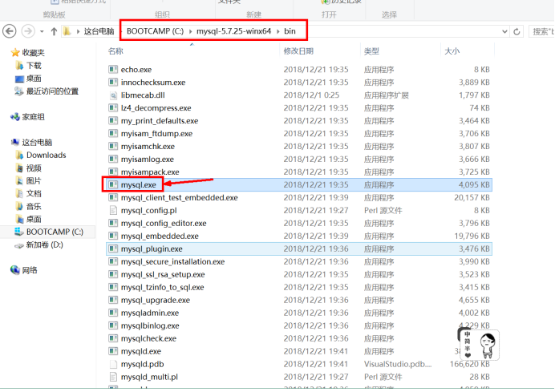Click the bin breadcrumb segment
This screenshot has width=555, height=392.
pyautogui.click(x=290, y=31)
